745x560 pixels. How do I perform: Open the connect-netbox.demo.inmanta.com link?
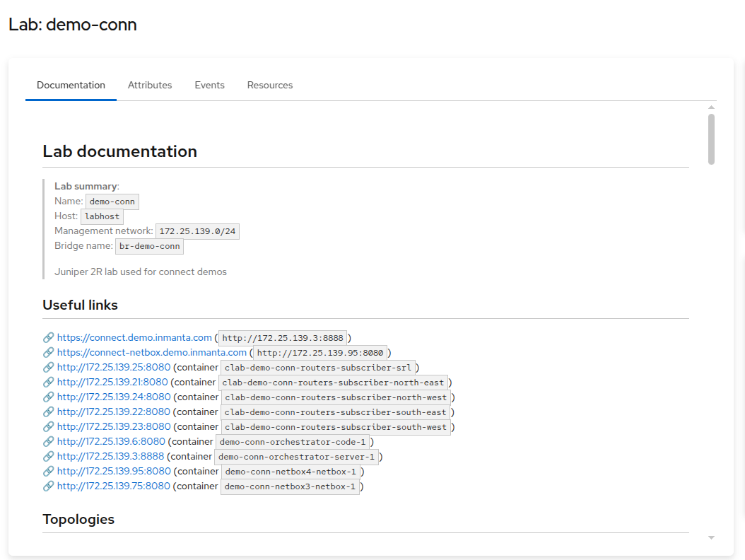click(151, 352)
